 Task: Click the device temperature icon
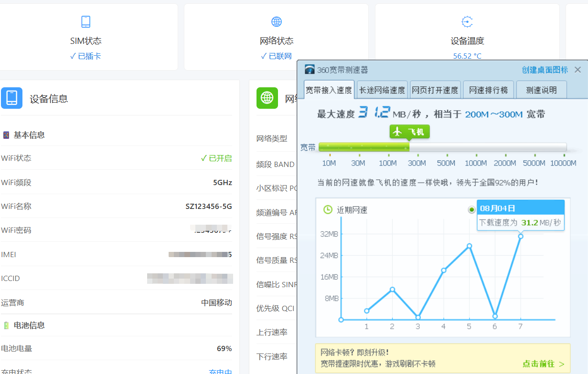click(467, 21)
